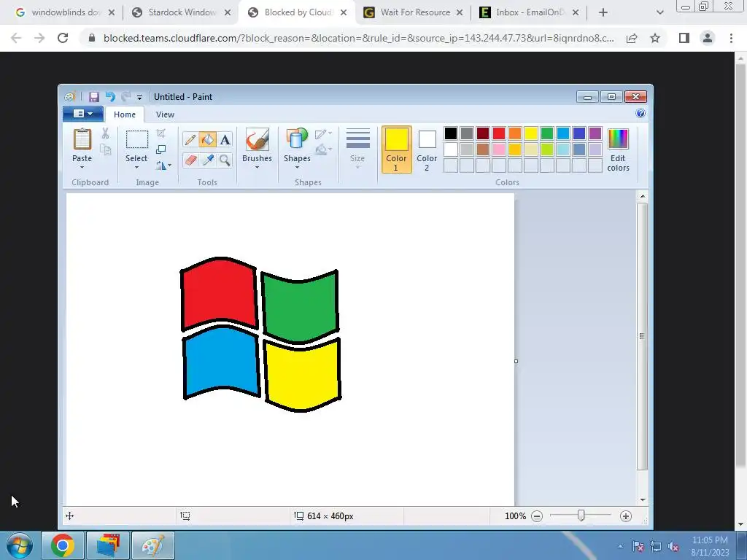Choose the green color swatch
Image resolution: width=747 pixels, height=560 pixels.
click(x=547, y=133)
